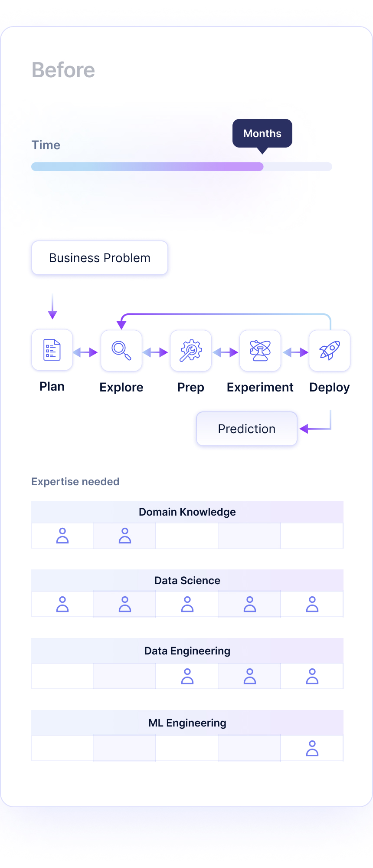Click double arrow between Plan and Explore
This screenshot has height=868, width=373.
[x=85, y=352]
